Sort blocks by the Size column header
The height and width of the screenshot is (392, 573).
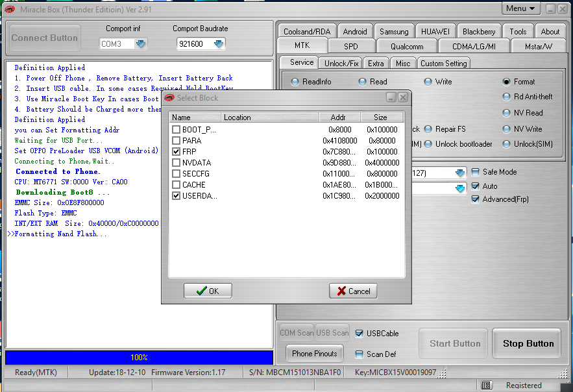pyautogui.click(x=382, y=117)
